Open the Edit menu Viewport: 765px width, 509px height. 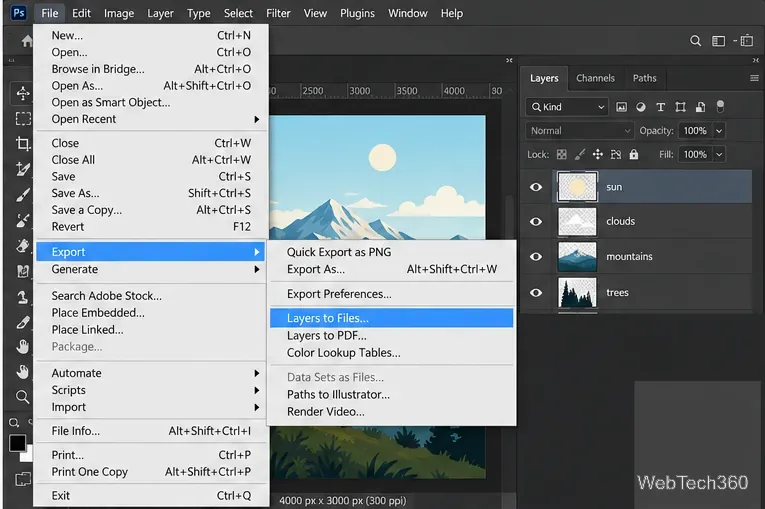coord(81,13)
